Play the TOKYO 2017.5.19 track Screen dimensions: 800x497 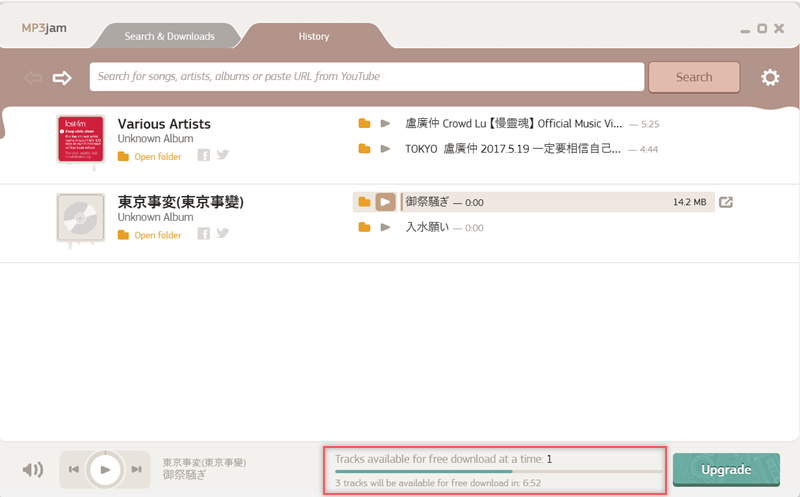click(x=385, y=149)
